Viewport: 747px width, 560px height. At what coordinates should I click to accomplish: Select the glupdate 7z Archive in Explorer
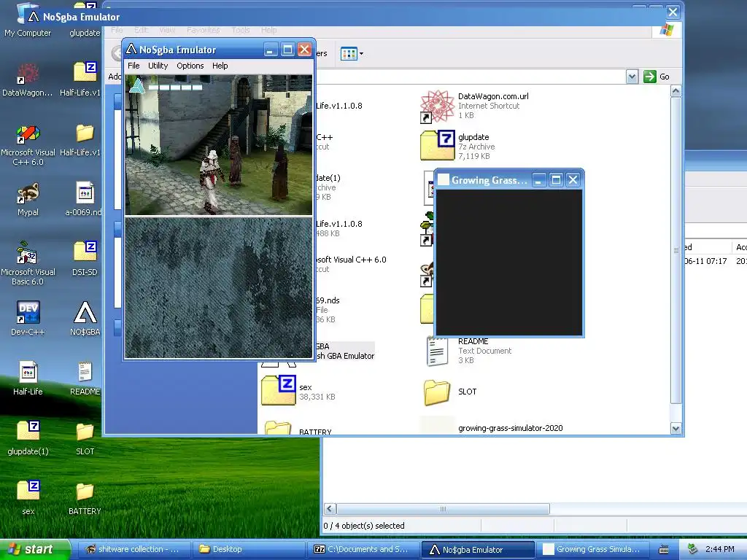458,146
